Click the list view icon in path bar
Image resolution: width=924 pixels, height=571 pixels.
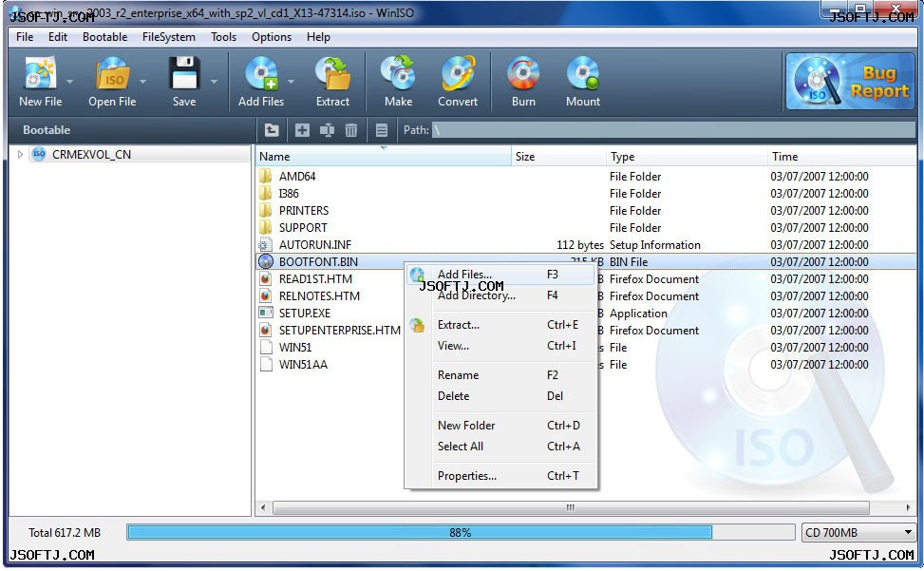pos(382,129)
